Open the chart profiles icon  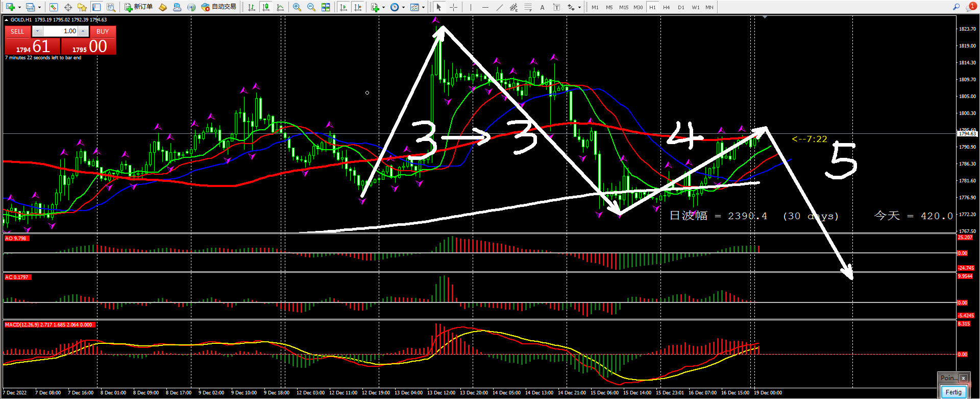30,7
